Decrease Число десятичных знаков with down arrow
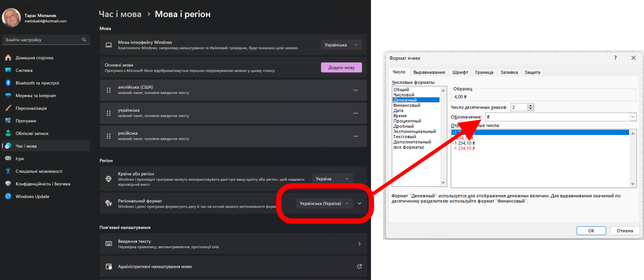The height and width of the screenshot is (280, 644). coord(530,109)
